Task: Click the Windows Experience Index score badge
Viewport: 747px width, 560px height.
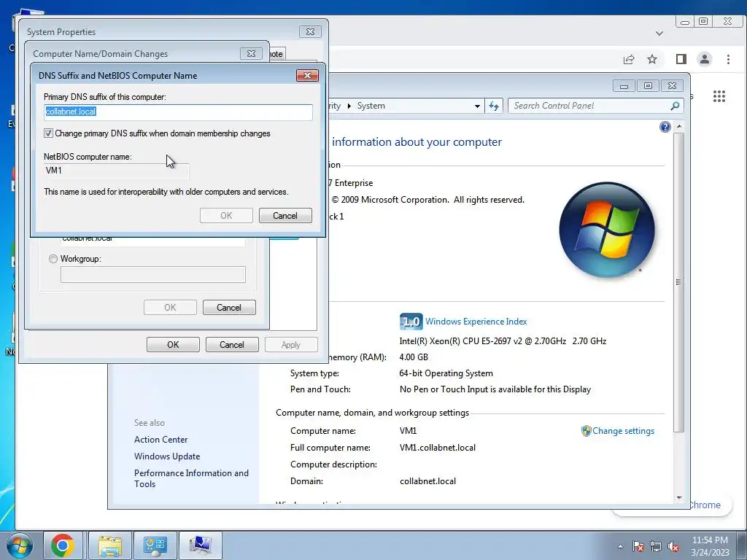Action: [x=411, y=322]
